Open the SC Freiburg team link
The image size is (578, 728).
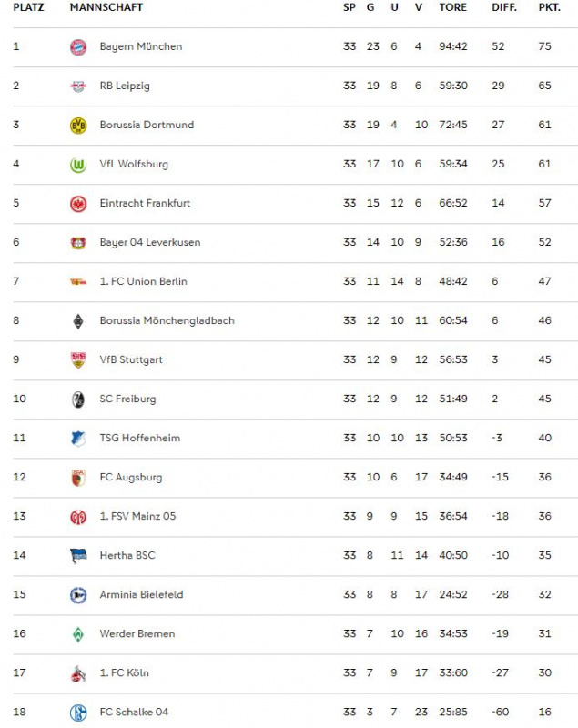pyautogui.click(x=127, y=399)
